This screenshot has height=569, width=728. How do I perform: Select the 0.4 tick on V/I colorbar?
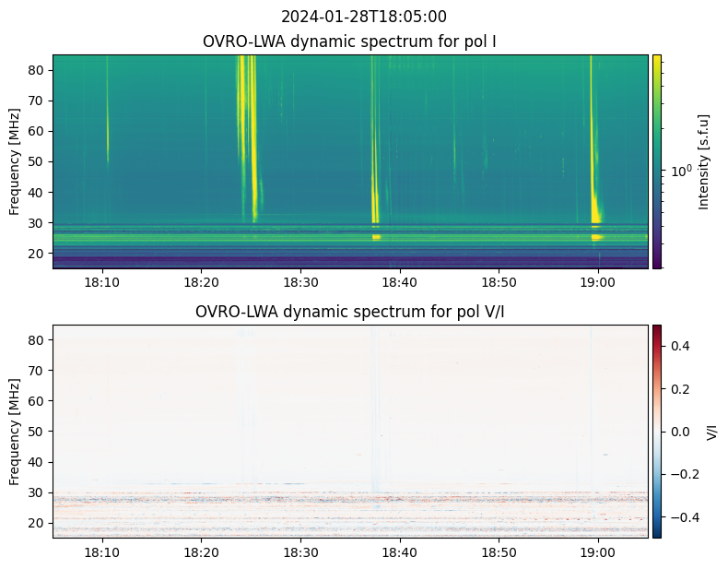679,345
